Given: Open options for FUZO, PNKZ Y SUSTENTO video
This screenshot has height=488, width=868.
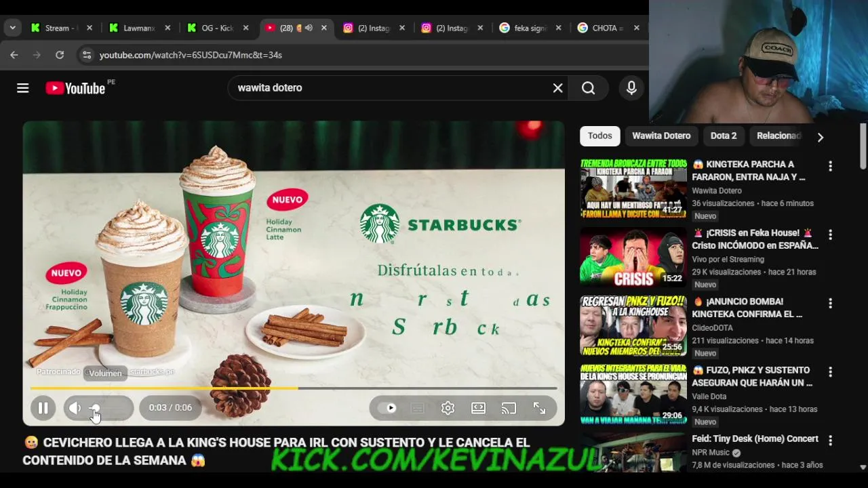Looking at the screenshot, I should coord(830,372).
